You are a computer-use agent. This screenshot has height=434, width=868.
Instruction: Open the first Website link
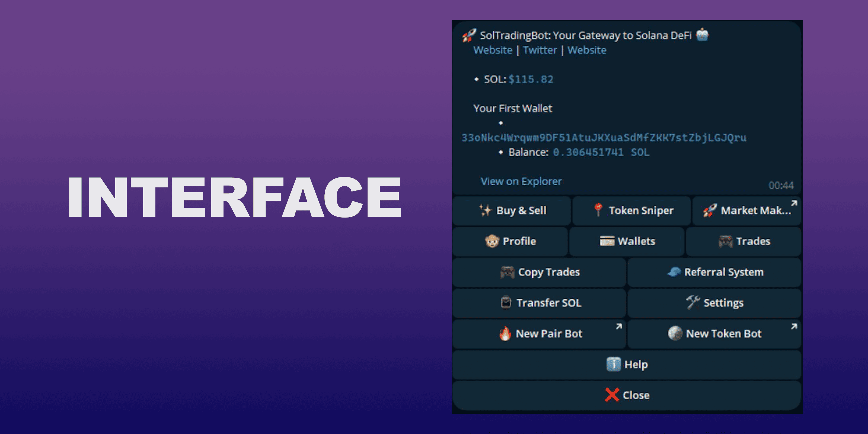493,50
